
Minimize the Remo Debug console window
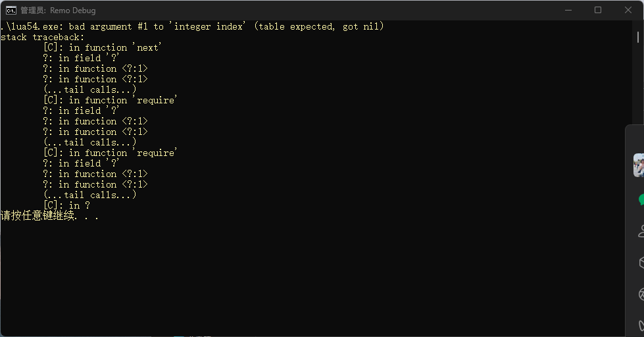(568, 10)
